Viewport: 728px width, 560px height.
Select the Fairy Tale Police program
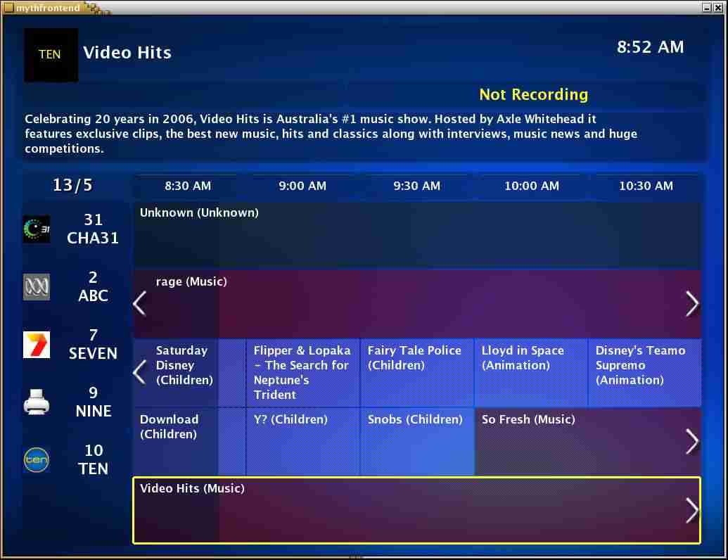[416, 372]
